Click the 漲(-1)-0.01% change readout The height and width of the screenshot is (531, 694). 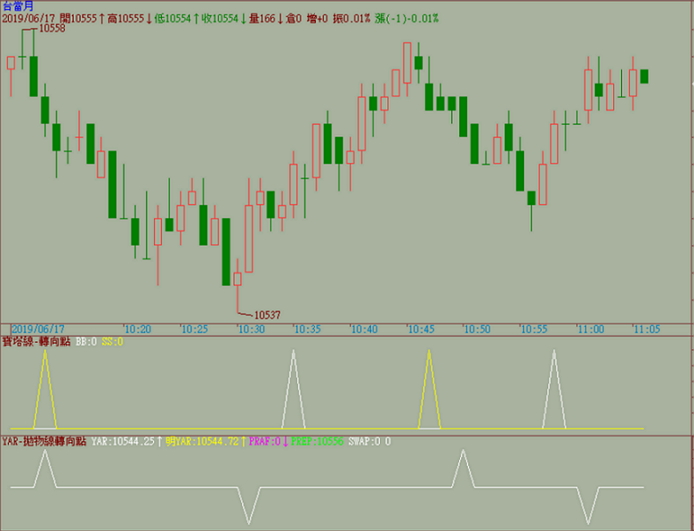(x=412, y=18)
